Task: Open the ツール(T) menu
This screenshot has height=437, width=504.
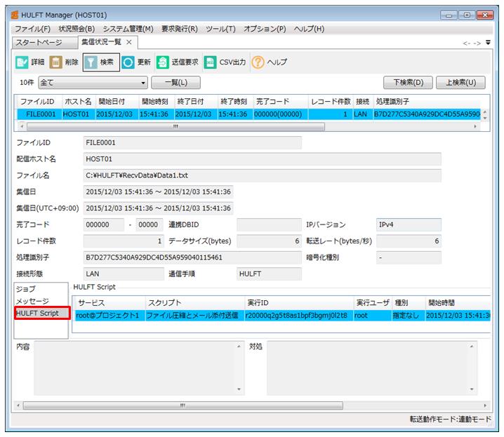Action: 220,29
